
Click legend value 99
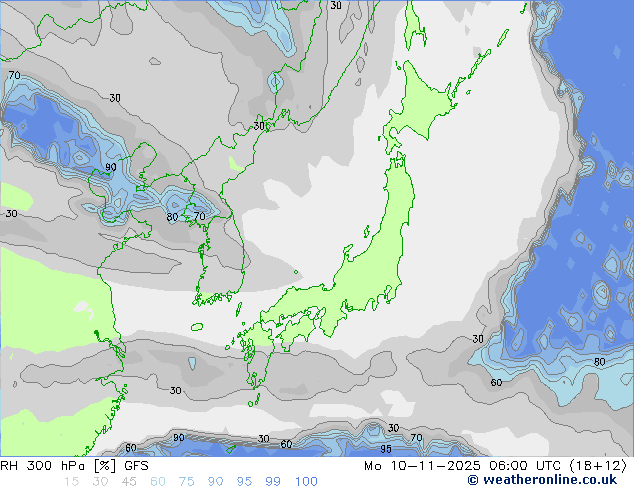273,482
